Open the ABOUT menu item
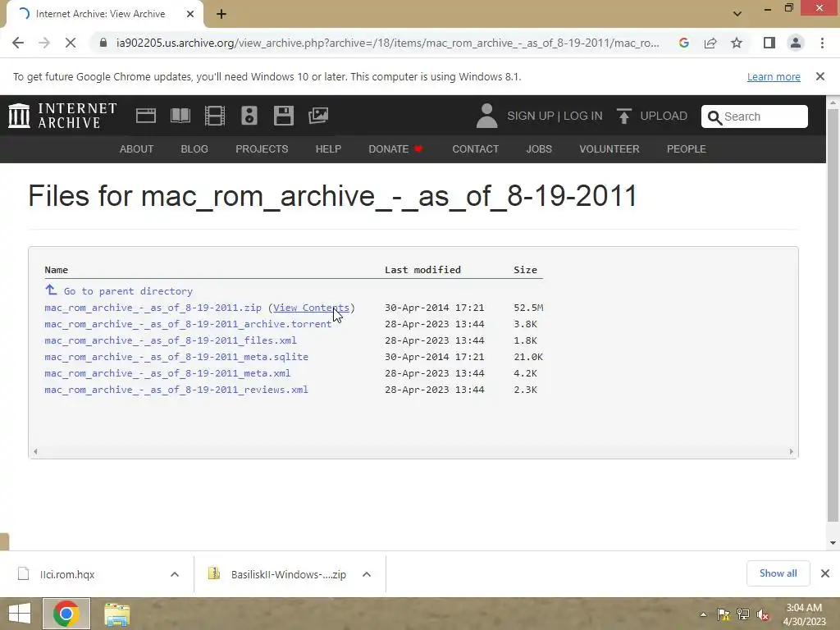840x630 pixels. click(x=137, y=149)
